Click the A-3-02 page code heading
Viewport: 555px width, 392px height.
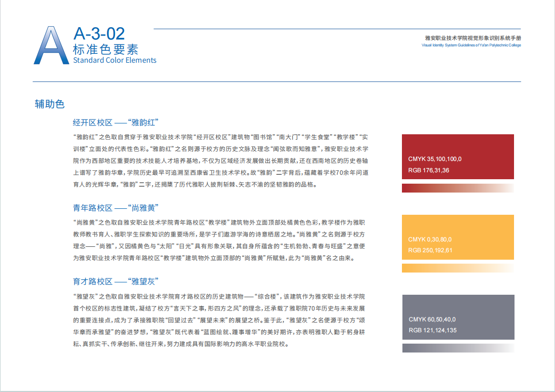pyautogui.click(x=99, y=34)
